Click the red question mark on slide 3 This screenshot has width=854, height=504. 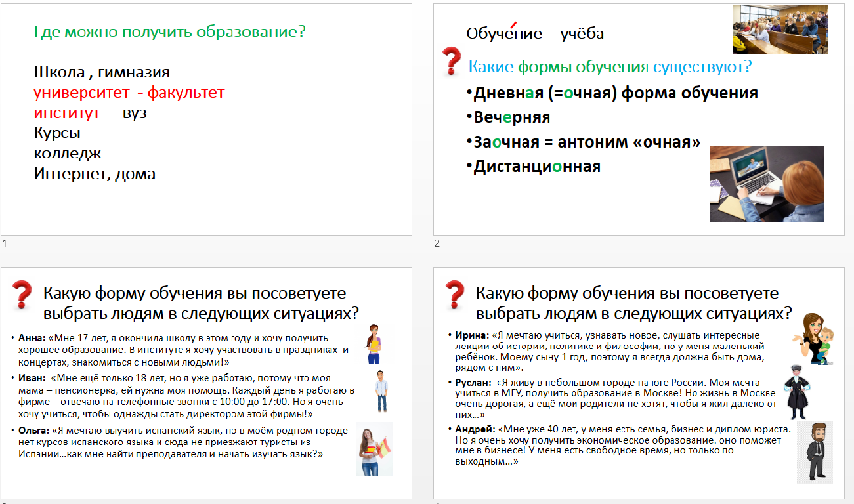click(22, 295)
